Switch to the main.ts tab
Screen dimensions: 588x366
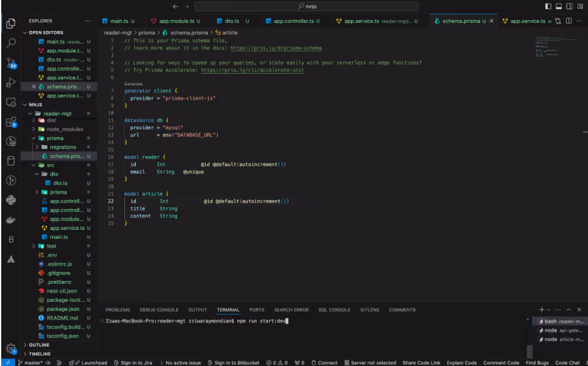point(118,21)
